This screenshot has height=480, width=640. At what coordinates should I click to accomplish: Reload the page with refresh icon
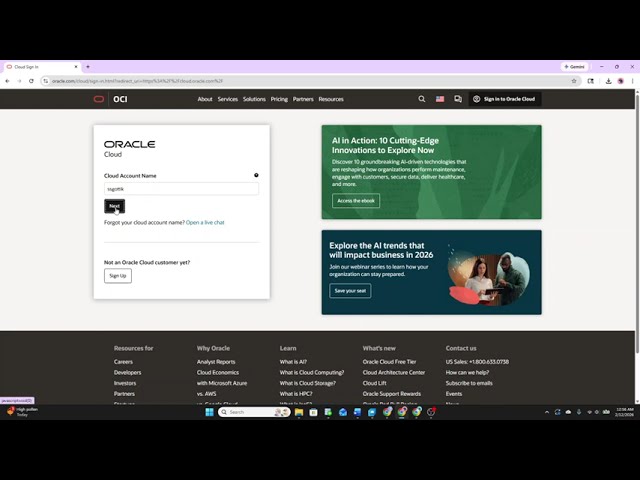(x=31, y=81)
